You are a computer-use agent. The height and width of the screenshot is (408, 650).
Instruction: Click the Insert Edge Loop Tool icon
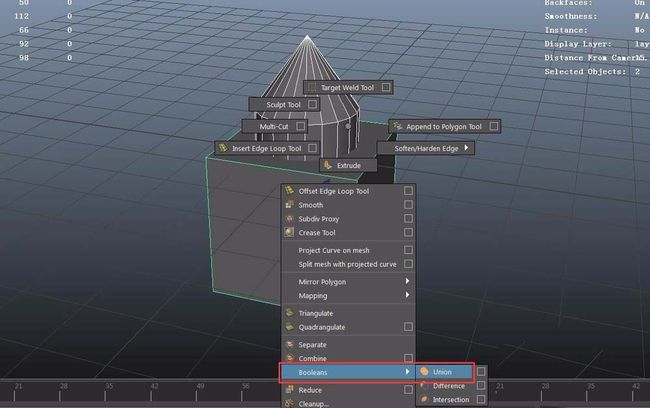(x=223, y=148)
